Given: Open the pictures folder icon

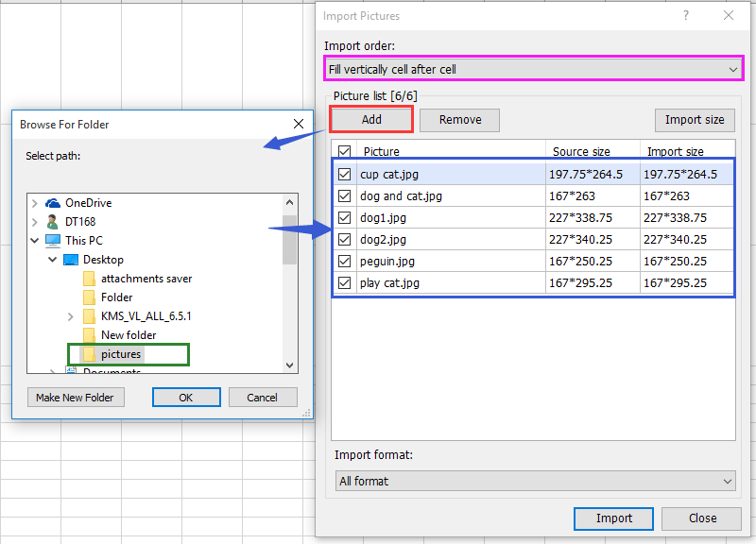Looking at the screenshot, I should 88,354.
